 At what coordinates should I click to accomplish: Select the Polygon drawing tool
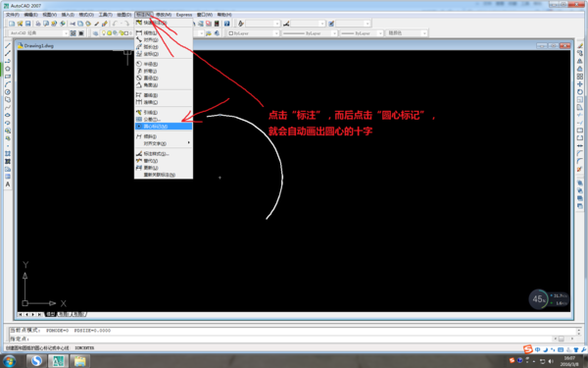(8, 69)
